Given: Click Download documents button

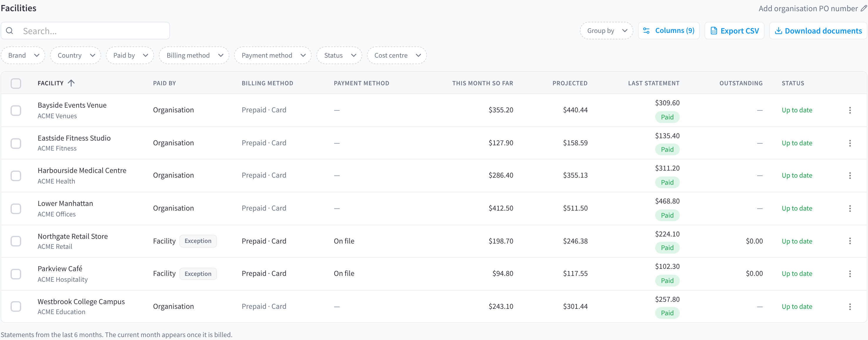Looking at the screenshot, I should click(x=818, y=31).
